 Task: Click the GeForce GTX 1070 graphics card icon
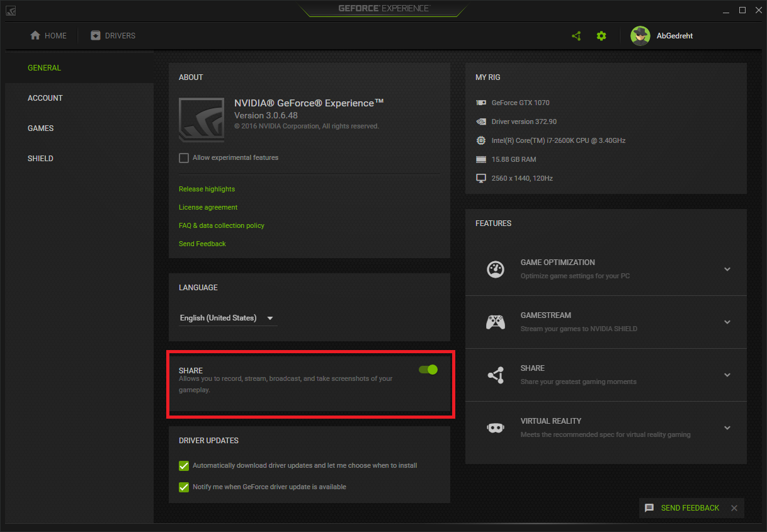point(481,103)
